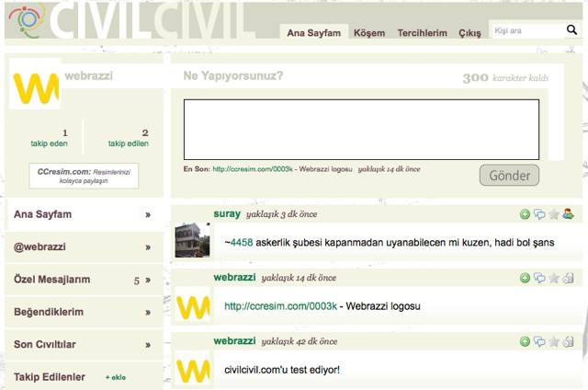
Task: Open the Tercihlerim tab
Action: [423, 33]
